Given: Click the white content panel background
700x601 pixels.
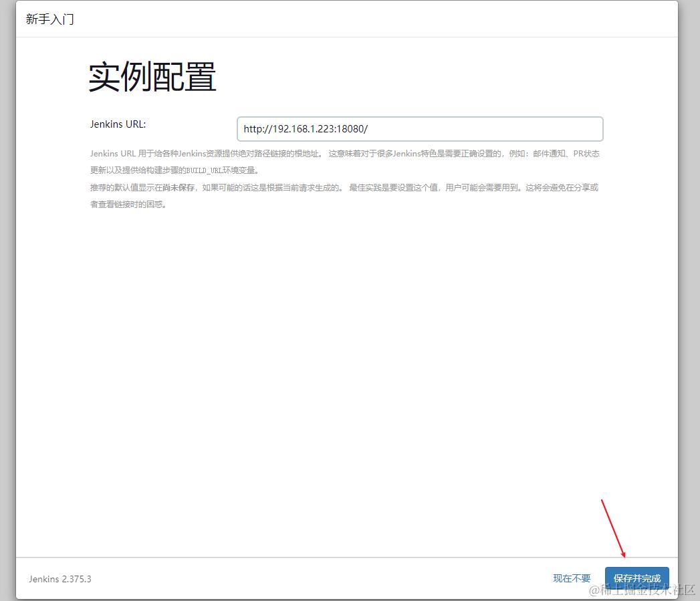Looking at the screenshot, I should point(348,368).
